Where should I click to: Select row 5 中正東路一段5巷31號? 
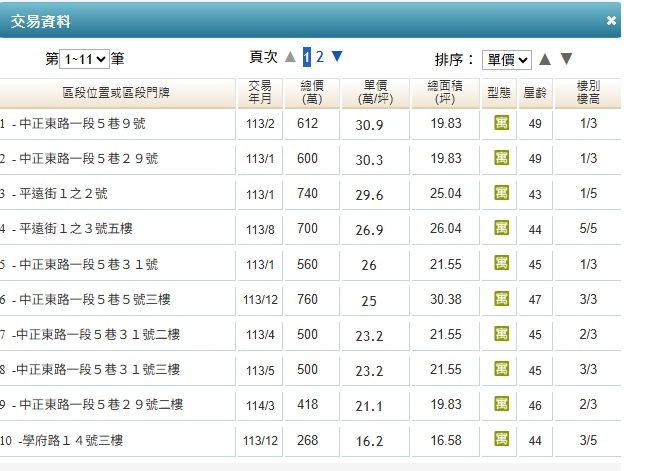tap(310, 264)
